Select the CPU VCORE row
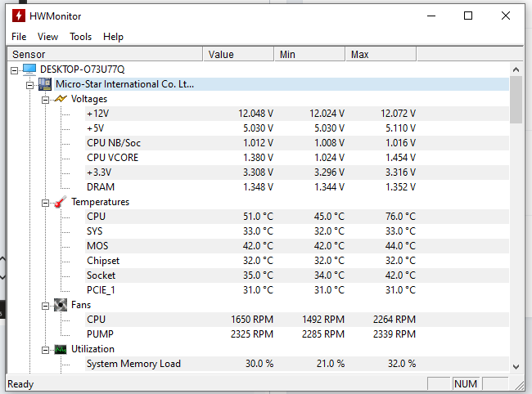532x394 pixels. (x=297, y=158)
